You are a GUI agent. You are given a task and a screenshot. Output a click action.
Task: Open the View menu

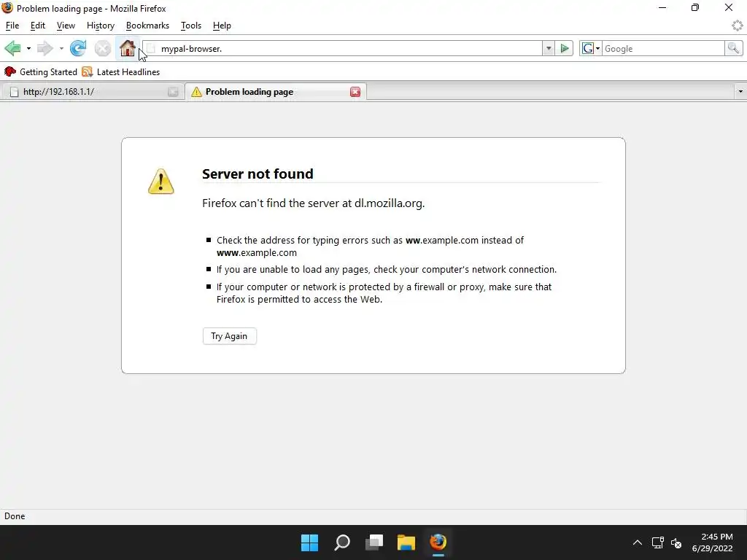click(x=66, y=26)
